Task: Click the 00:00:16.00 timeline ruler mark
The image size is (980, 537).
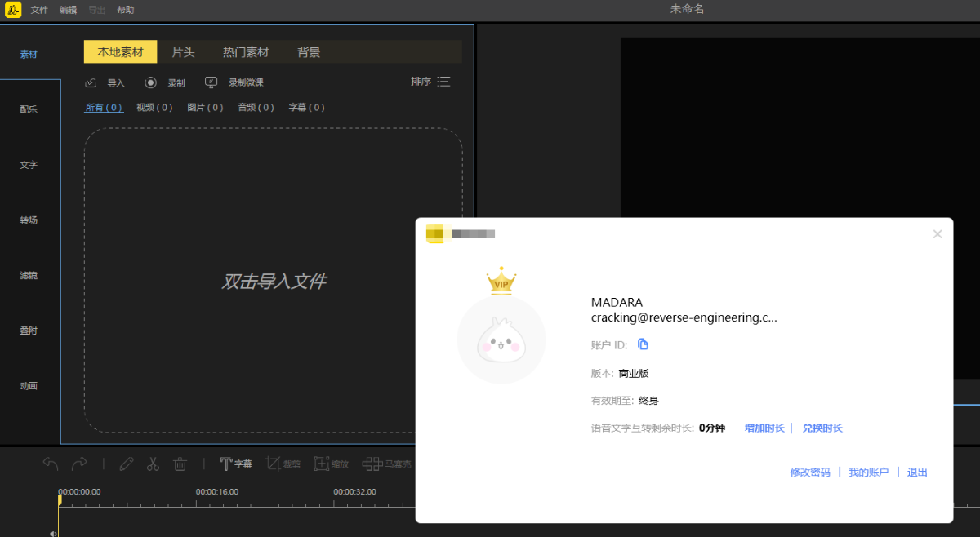Action: (x=217, y=491)
